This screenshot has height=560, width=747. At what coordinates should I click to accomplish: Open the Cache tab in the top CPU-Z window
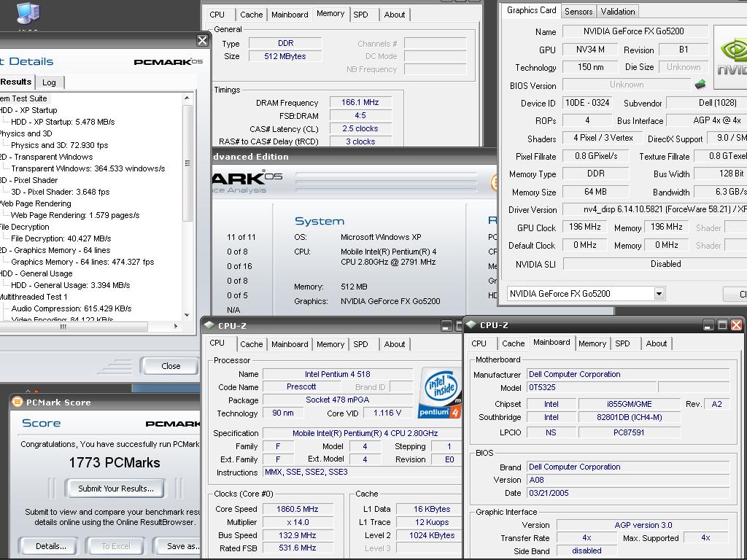click(252, 15)
